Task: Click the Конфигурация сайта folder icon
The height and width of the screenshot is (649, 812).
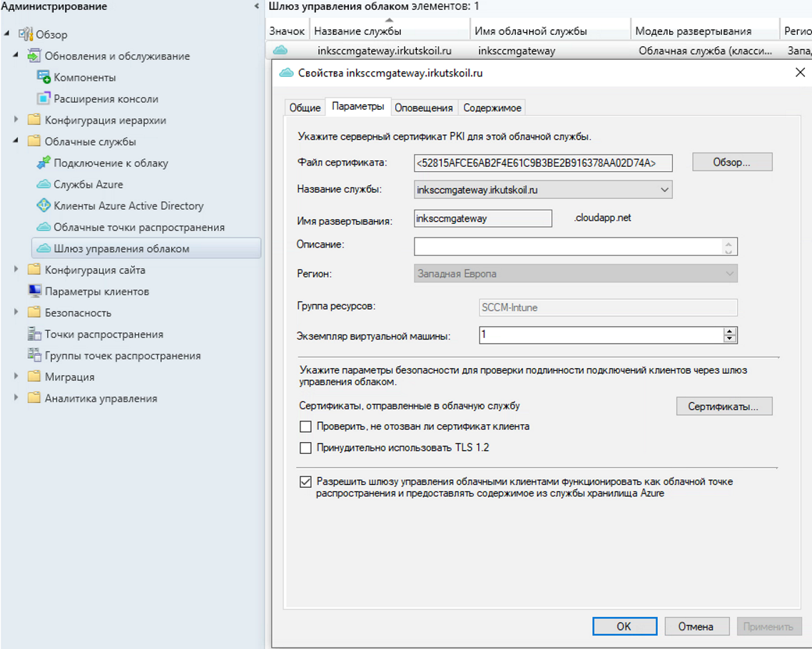Action: (x=34, y=269)
